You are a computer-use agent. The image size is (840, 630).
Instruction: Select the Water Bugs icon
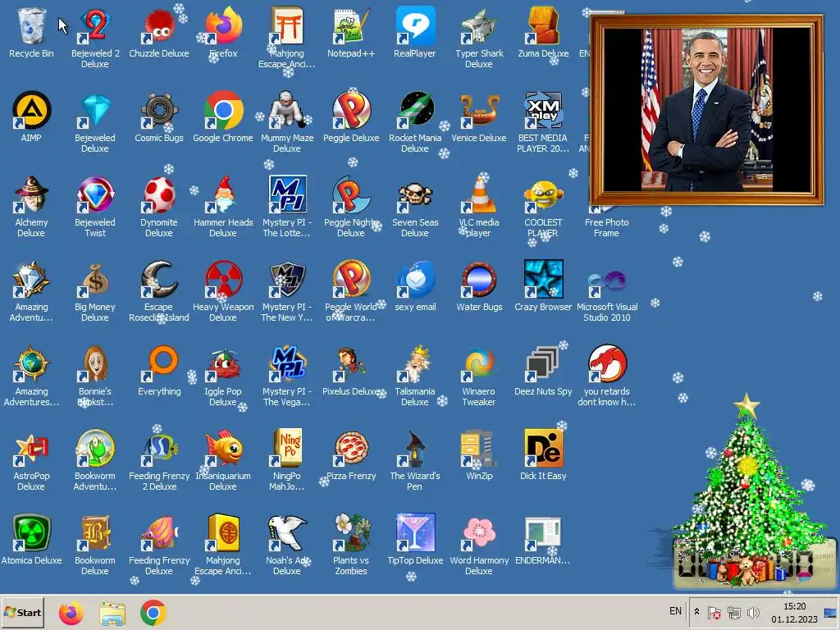click(x=479, y=279)
